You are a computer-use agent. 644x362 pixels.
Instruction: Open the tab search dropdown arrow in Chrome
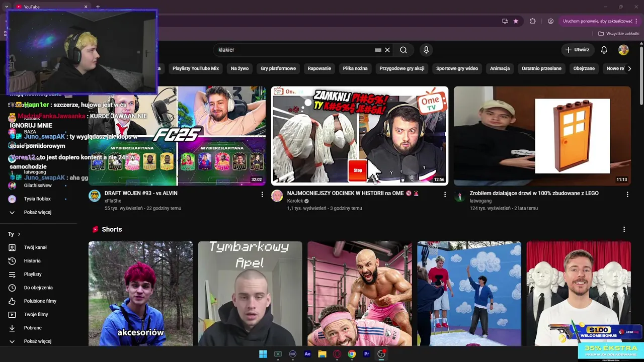coord(7,7)
